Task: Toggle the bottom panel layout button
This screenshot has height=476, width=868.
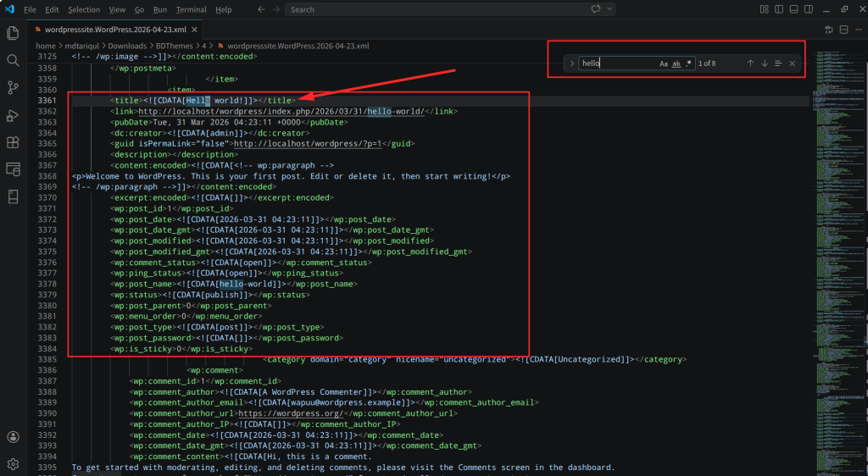Action: coord(793,9)
